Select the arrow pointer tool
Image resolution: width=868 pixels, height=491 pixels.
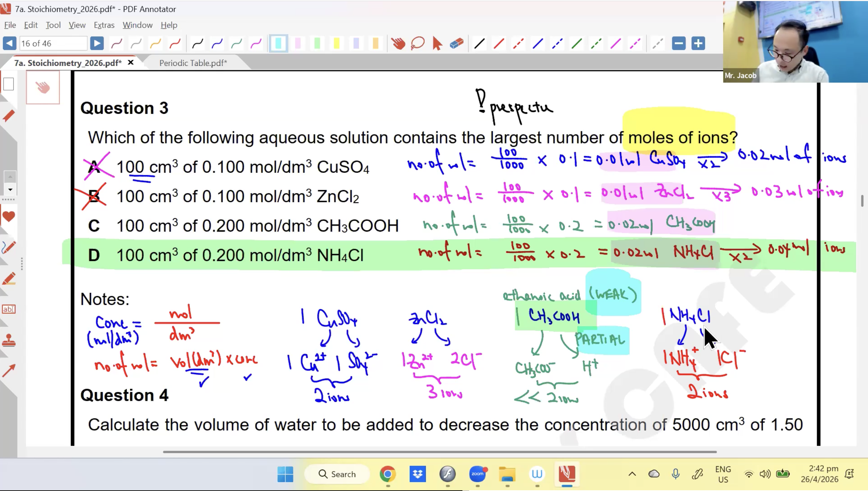[x=437, y=44]
